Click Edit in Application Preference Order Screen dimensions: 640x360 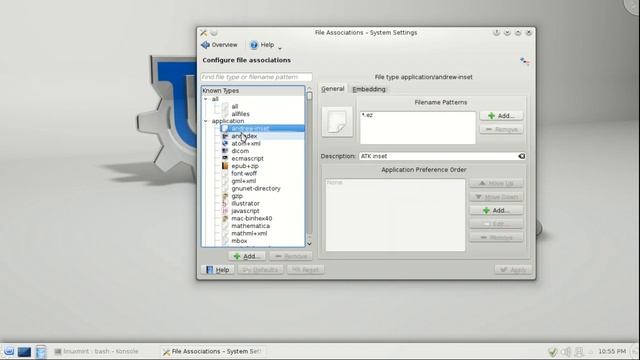coord(496,224)
